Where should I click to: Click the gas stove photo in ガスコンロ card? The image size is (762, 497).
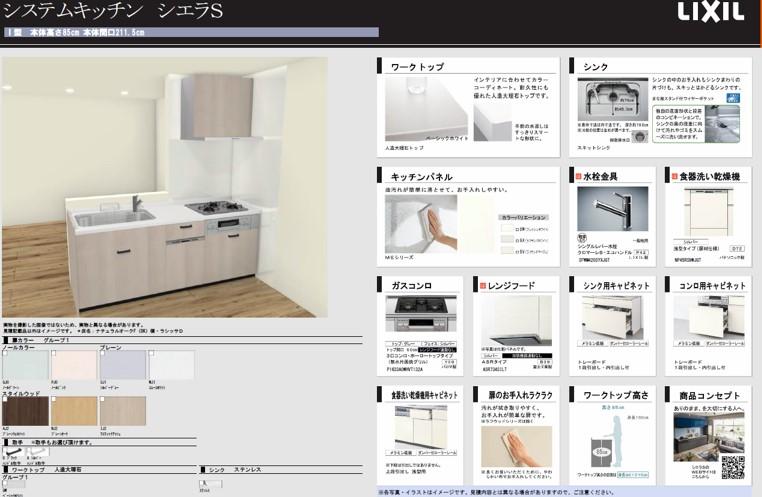point(421,314)
